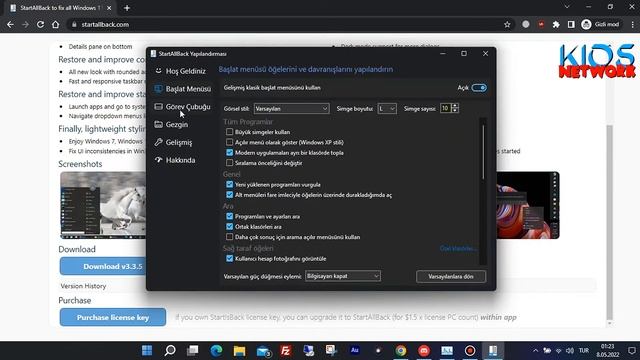
Task: Toggle Alt menüleri fare imleciyle checkbox
Action: (x=229, y=195)
